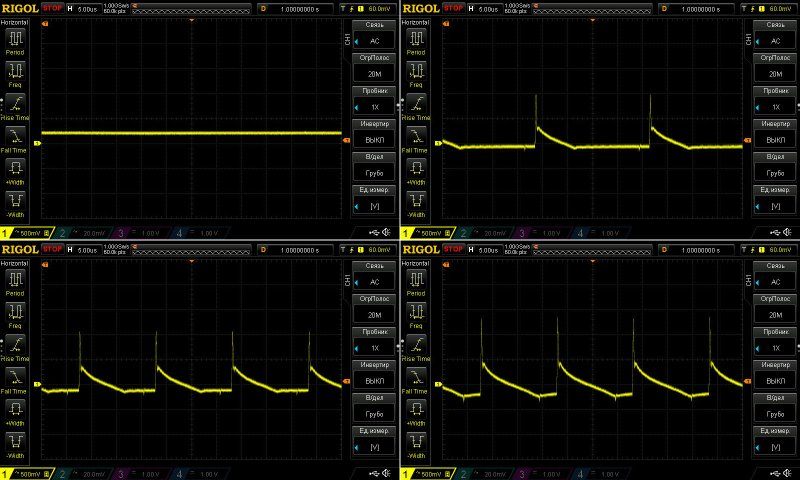This screenshot has width=800, height=480.
Task: Click RIGOL logo in top-right scope
Action: click(x=420, y=8)
